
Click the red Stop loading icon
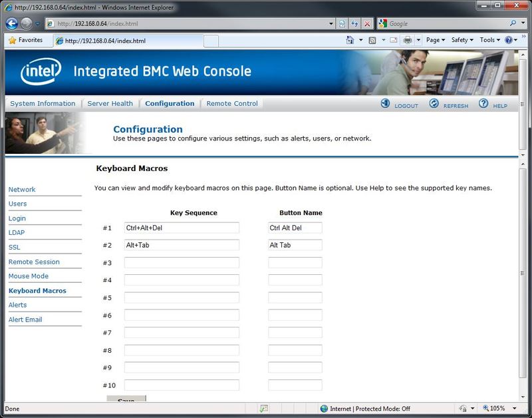click(x=367, y=23)
